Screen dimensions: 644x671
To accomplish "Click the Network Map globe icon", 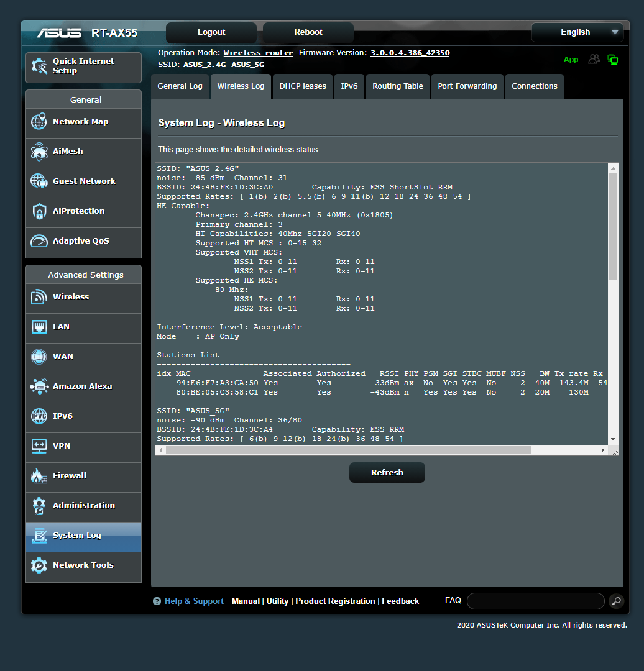I will [39, 122].
